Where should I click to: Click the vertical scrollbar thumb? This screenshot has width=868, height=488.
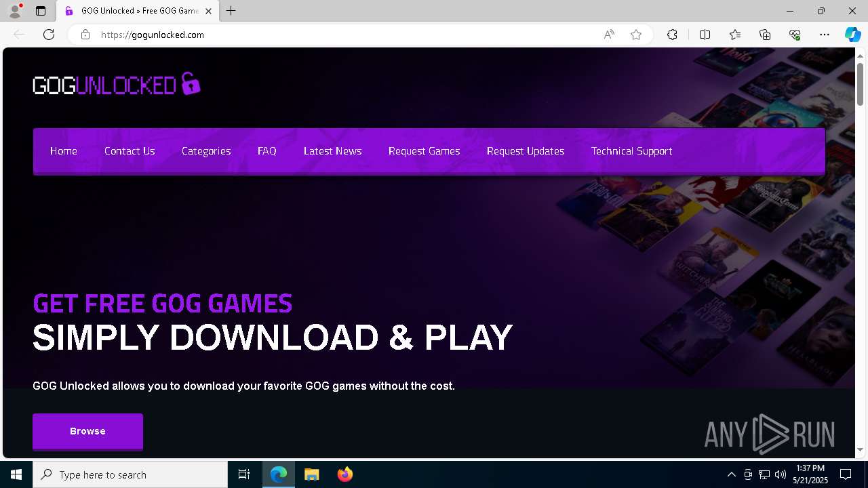[860, 84]
